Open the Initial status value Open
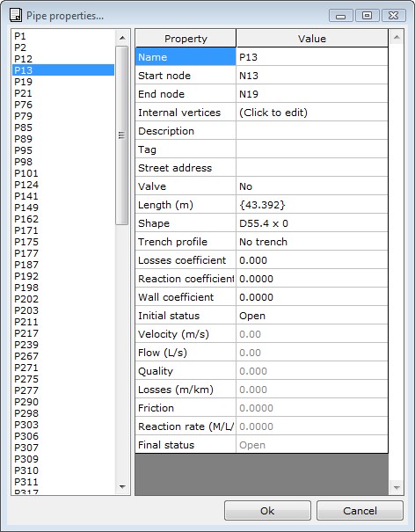The height and width of the screenshot is (532, 415). point(312,316)
